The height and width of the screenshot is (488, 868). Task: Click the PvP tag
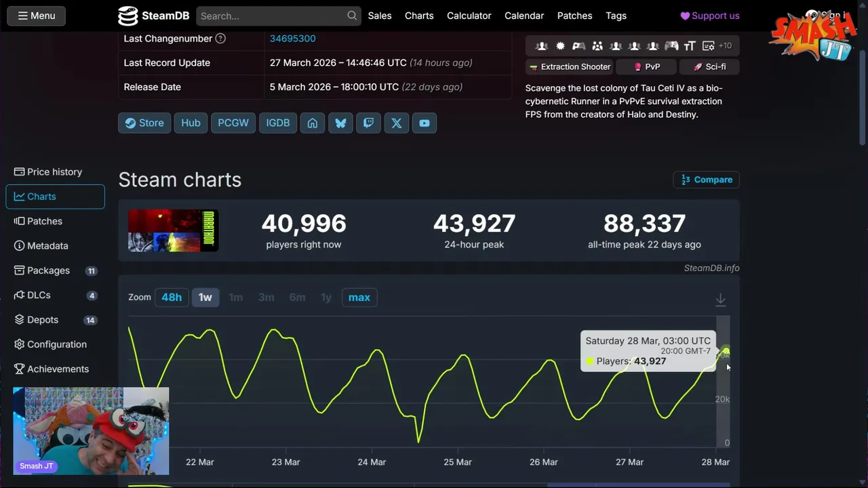(646, 66)
